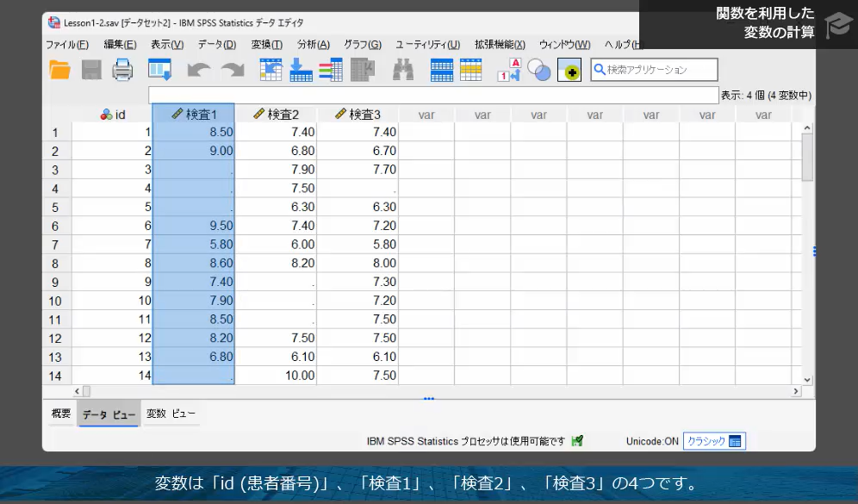858x504 pixels.
Task: Open the 分析(A) menu
Action: [314, 45]
